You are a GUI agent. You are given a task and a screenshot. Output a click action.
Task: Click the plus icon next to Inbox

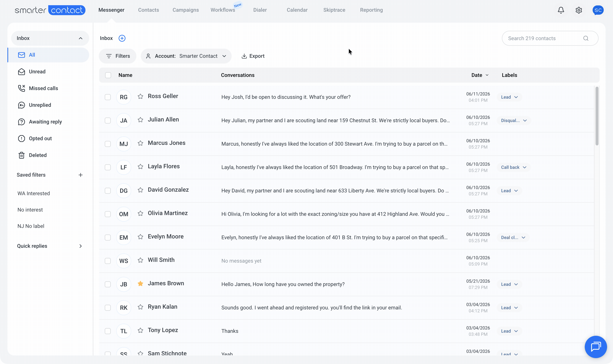(x=122, y=38)
